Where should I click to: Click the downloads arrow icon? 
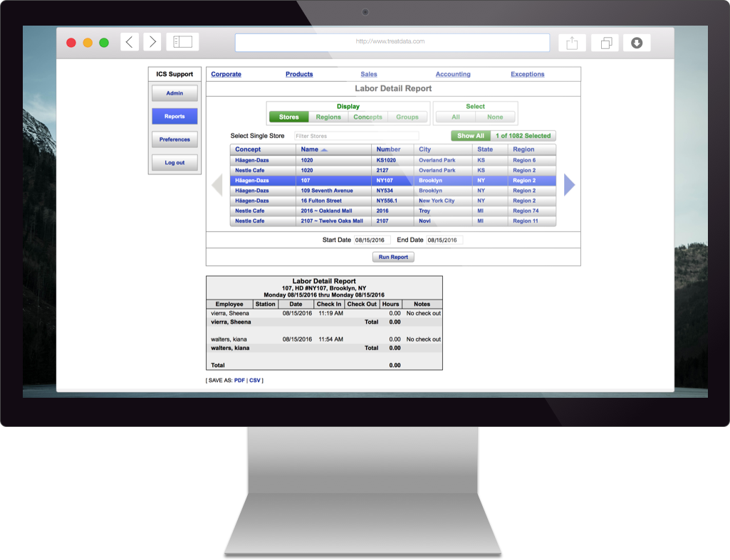pos(637,43)
